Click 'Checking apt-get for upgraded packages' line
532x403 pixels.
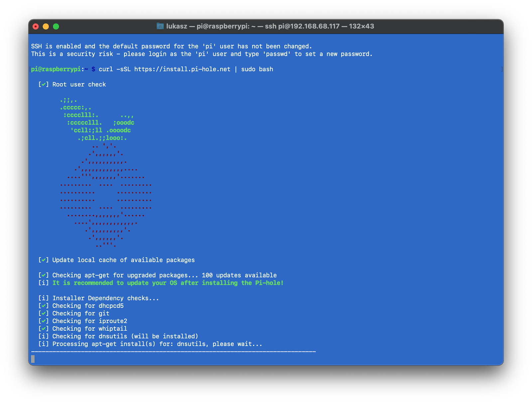click(157, 275)
